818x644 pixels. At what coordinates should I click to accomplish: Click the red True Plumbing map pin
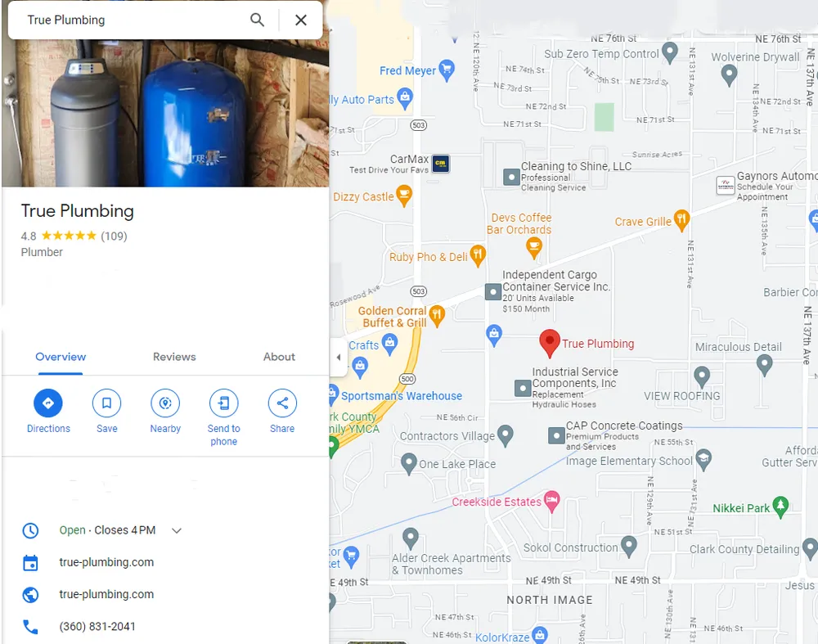(550, 343)
